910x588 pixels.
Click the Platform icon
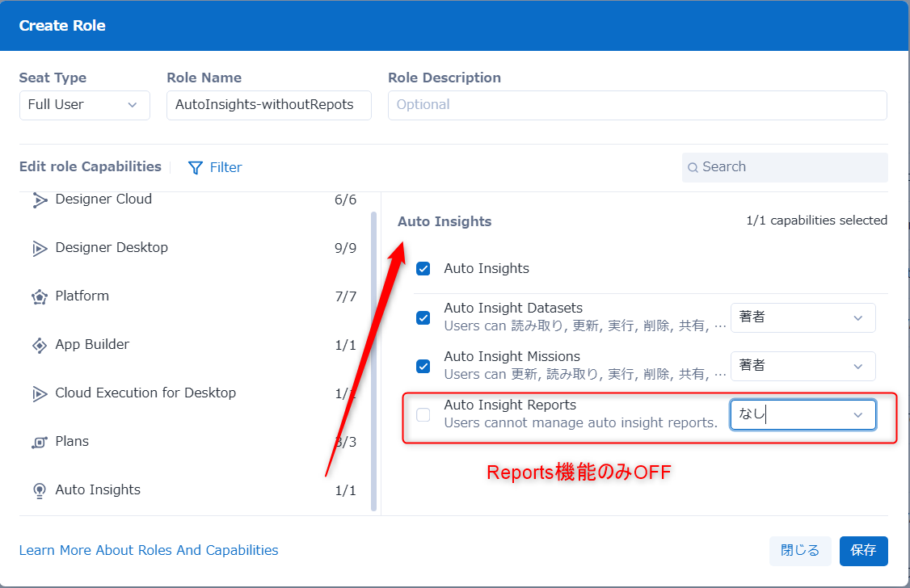(40, 297)
